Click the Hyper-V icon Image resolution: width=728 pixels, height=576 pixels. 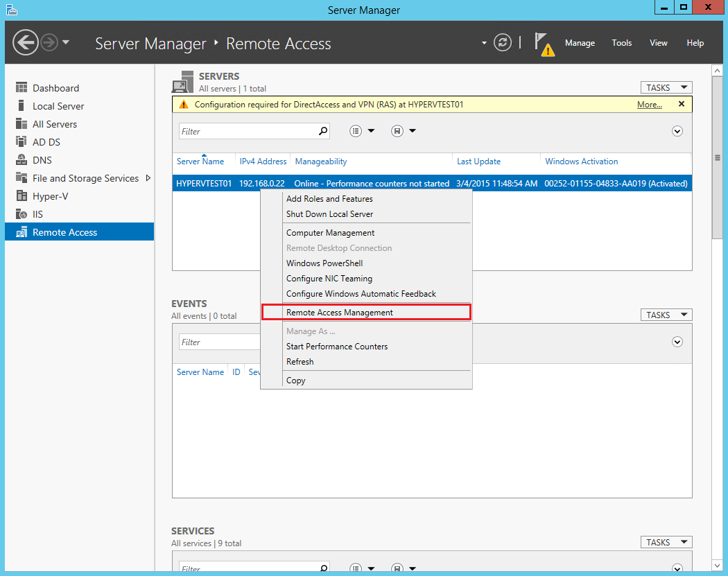[x=21, y=196]
